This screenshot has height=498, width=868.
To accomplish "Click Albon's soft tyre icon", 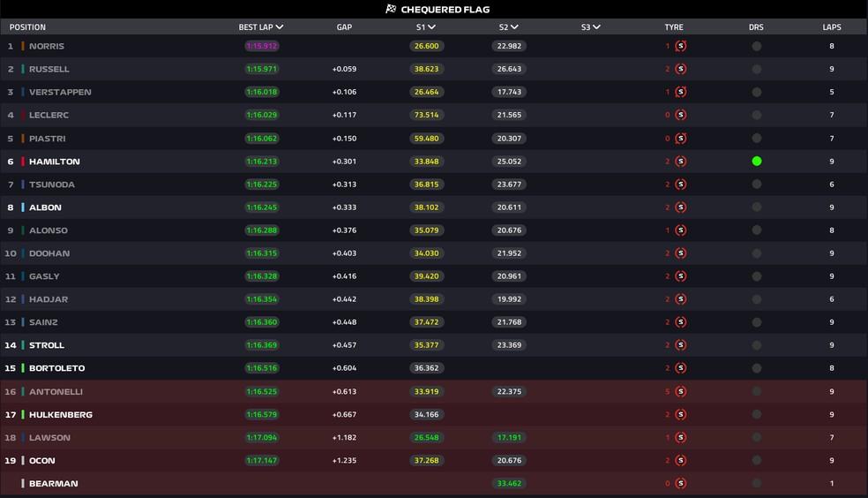I will [x=681, y=207].
